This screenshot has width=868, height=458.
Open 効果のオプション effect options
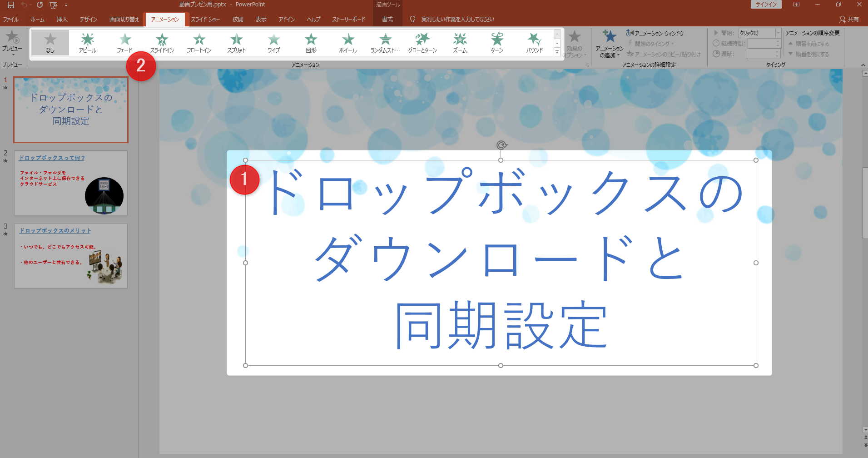pos(575,44)
